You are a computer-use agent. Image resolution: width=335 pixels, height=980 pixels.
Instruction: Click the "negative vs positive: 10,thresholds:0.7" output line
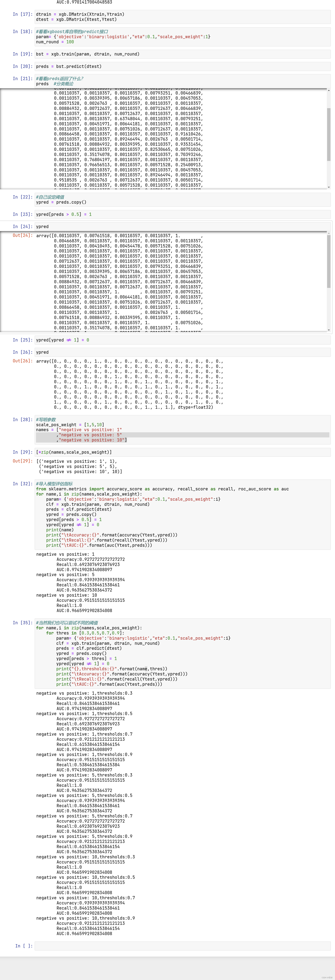point(85,898)
